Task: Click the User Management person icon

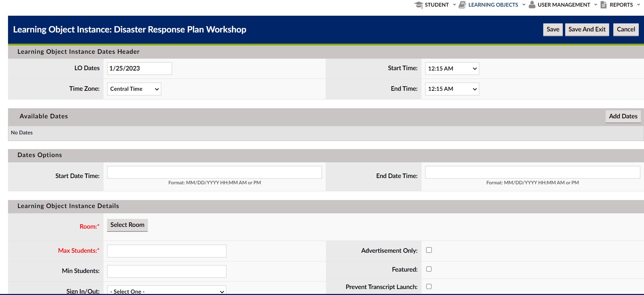Action: (x=532, y=5)
